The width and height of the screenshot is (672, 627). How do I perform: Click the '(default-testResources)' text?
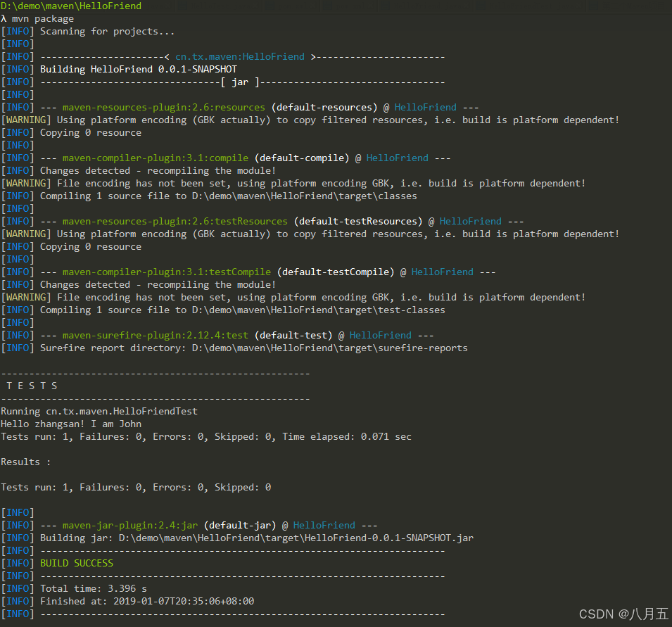358,221
